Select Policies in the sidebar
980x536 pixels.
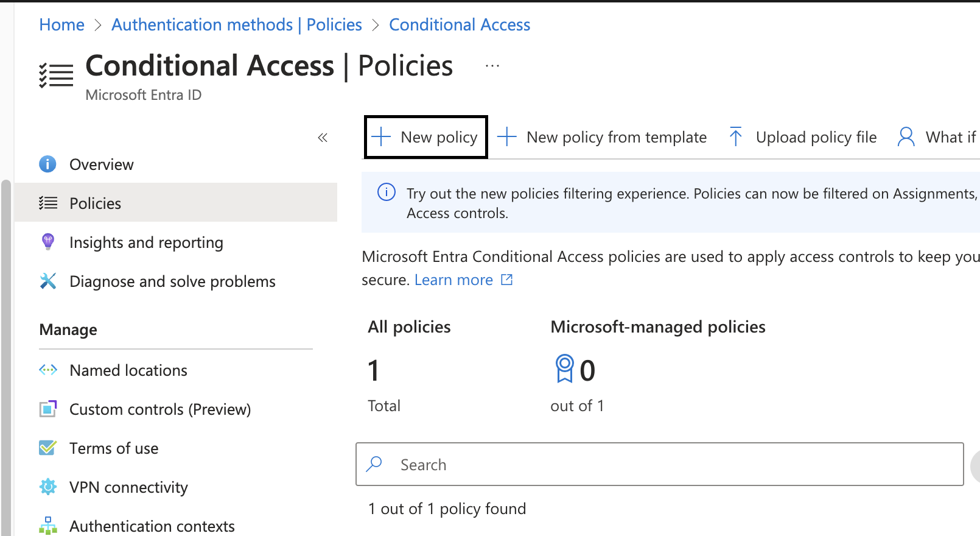click(176, 203)
